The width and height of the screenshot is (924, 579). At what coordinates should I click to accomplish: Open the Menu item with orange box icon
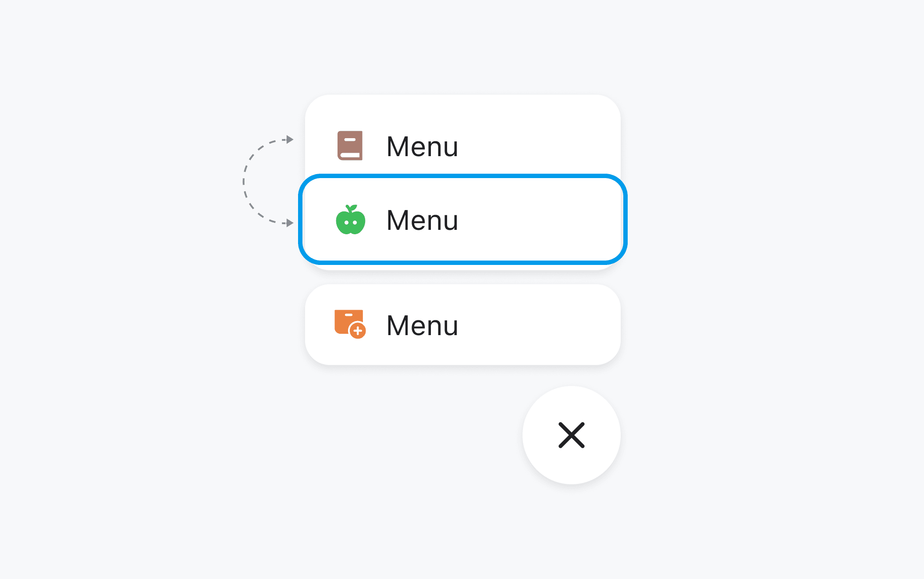[x=462, y=325]
